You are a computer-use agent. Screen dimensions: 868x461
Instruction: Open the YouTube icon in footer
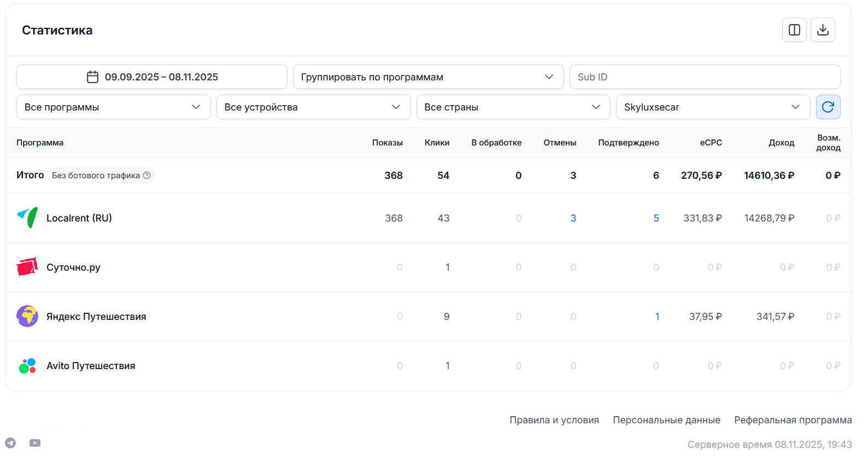[x=35, y=443]
